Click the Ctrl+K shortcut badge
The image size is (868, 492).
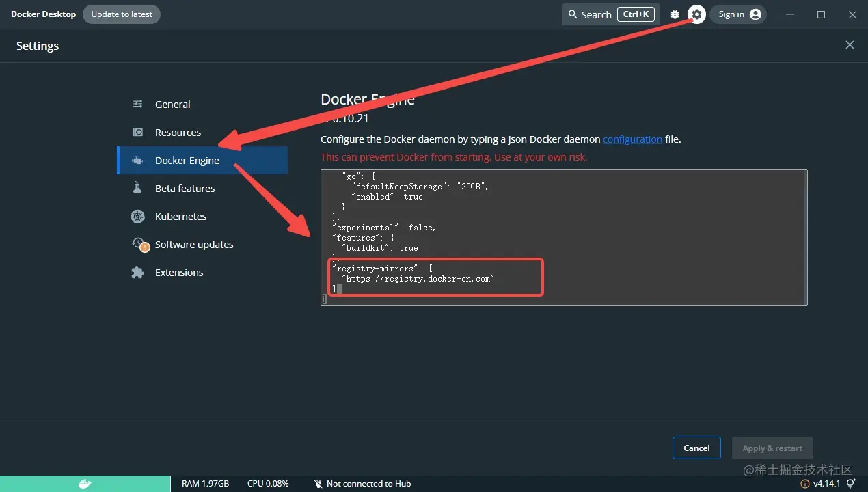(x=636, y=14)
